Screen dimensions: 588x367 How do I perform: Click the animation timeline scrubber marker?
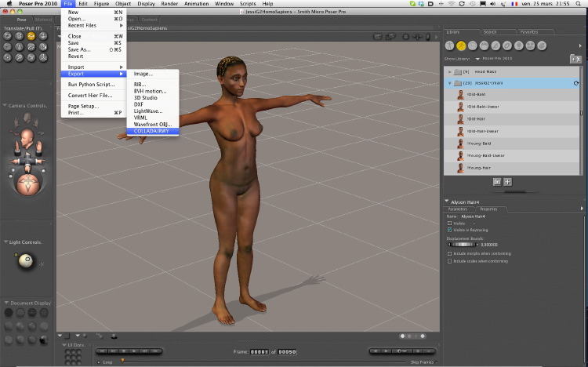click(122, 361)
